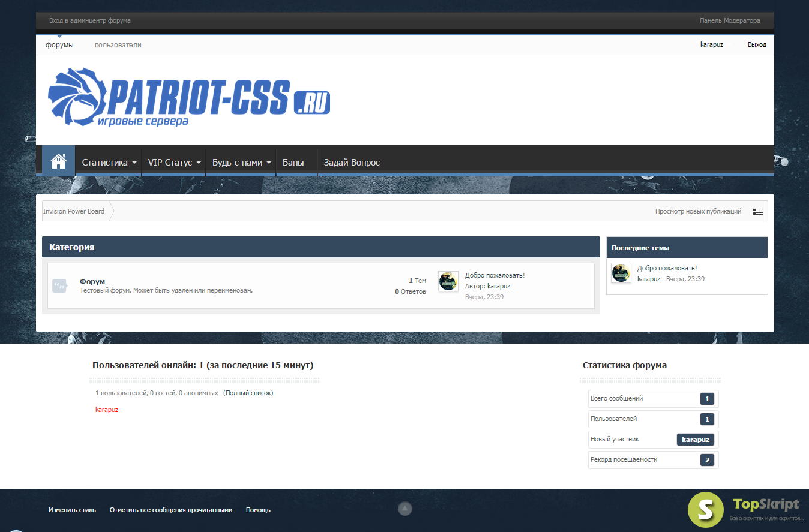Click the Категория header title

click(x=72, y=247)
